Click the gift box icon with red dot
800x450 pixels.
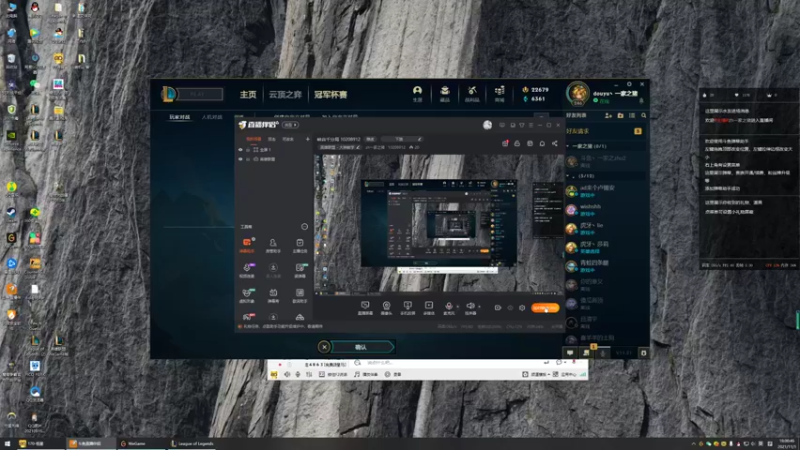505,143
